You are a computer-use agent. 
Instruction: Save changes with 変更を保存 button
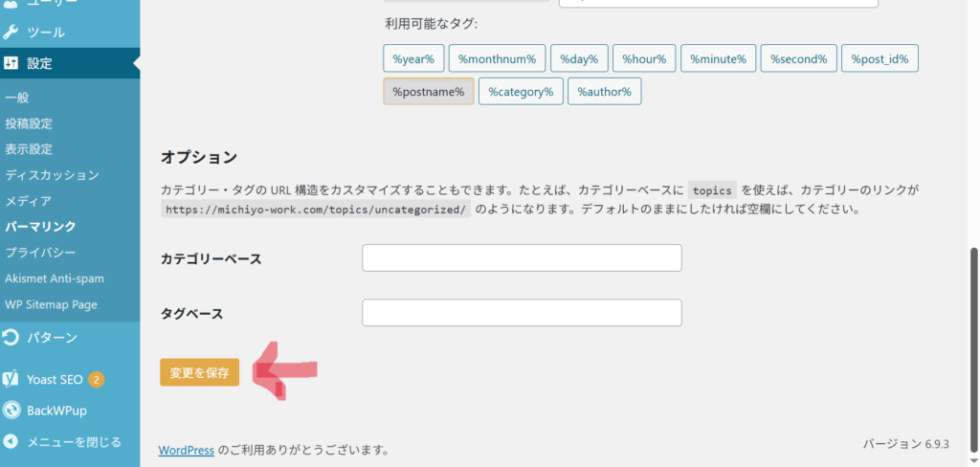click(x=199, y=372)
